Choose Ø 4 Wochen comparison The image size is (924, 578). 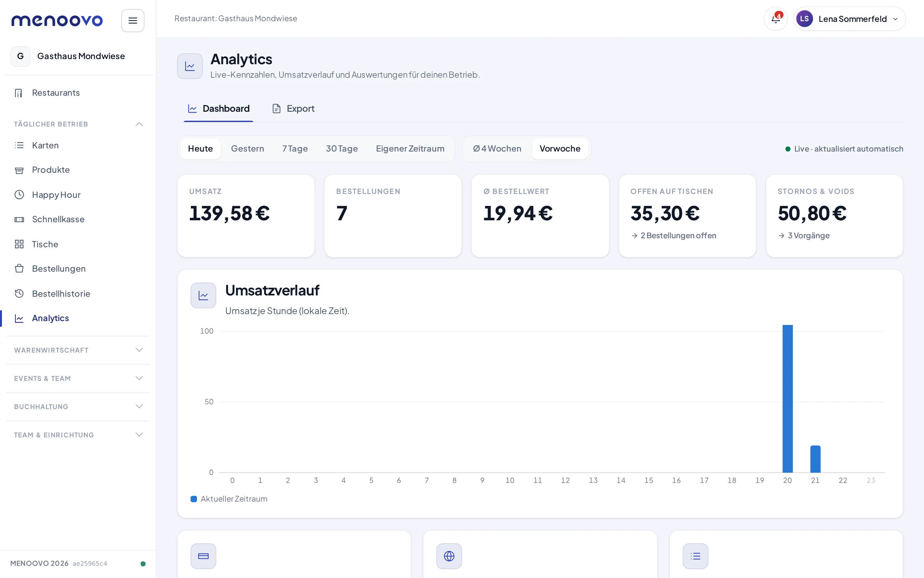click(x=497, y=149)
